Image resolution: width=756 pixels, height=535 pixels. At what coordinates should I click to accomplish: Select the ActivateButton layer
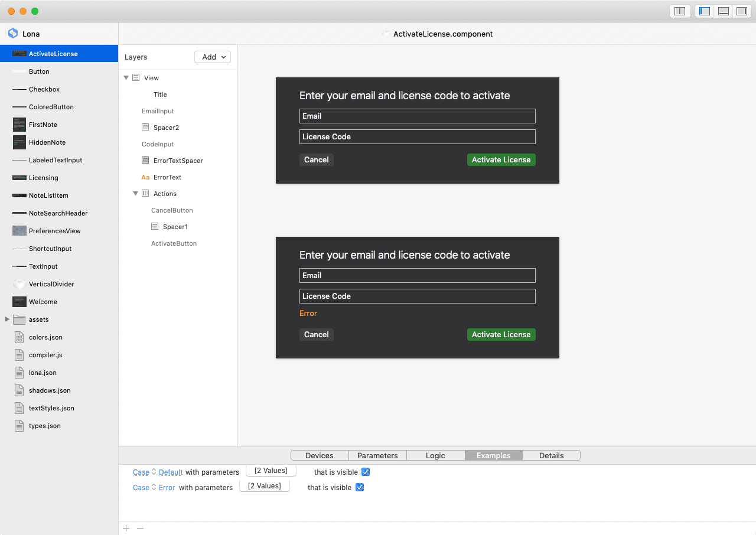[x=174, y=243]
